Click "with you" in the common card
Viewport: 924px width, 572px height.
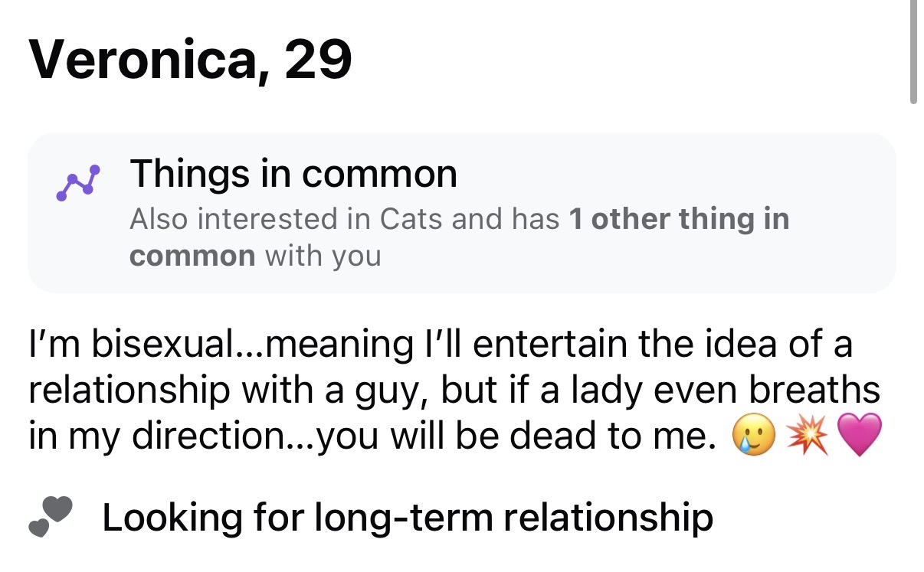click(x=323, y=255)
